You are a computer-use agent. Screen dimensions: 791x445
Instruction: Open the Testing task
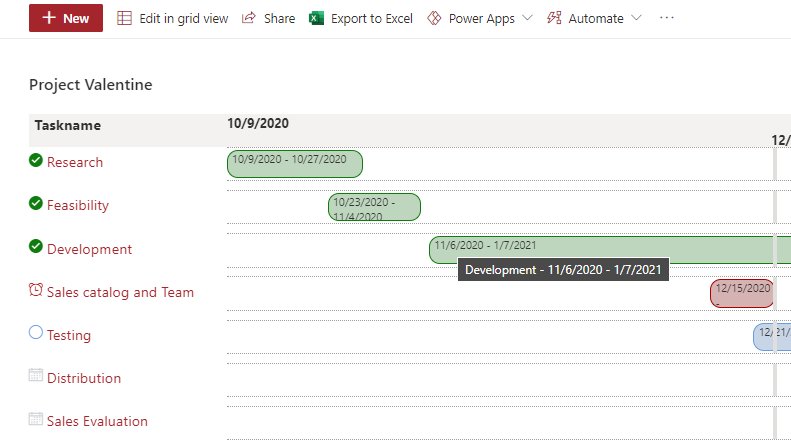[x=69, y=336]
